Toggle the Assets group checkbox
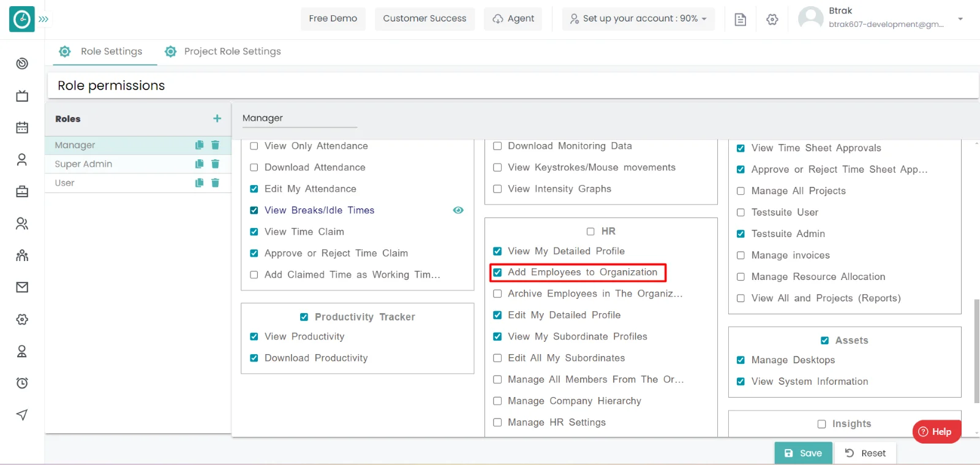Viewport: 980px width, 465px height. tap(824, 341)
